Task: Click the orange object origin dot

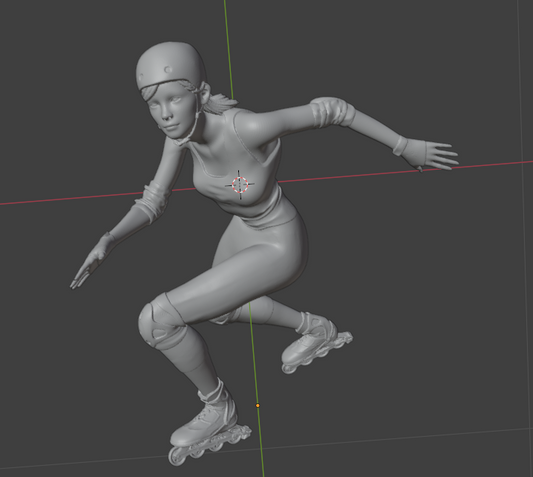Action: [258, 405]
